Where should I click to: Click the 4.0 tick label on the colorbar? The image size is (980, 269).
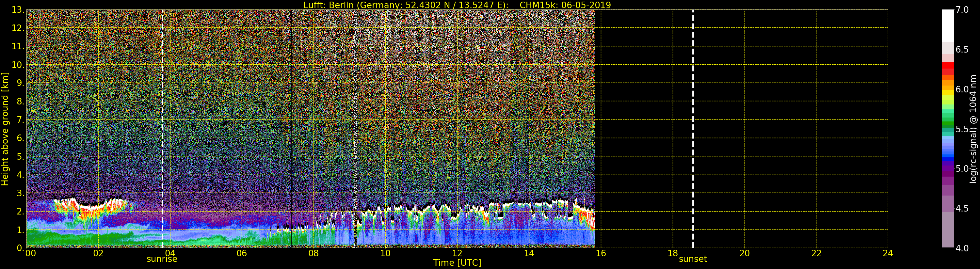point(962,248)
